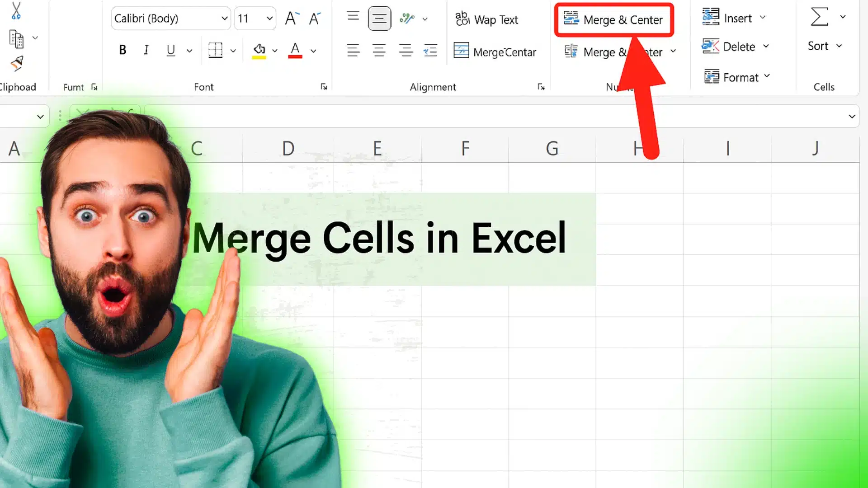Screen dimensions: 868x488
Task: Select column E header
Action: coord(377,148)
